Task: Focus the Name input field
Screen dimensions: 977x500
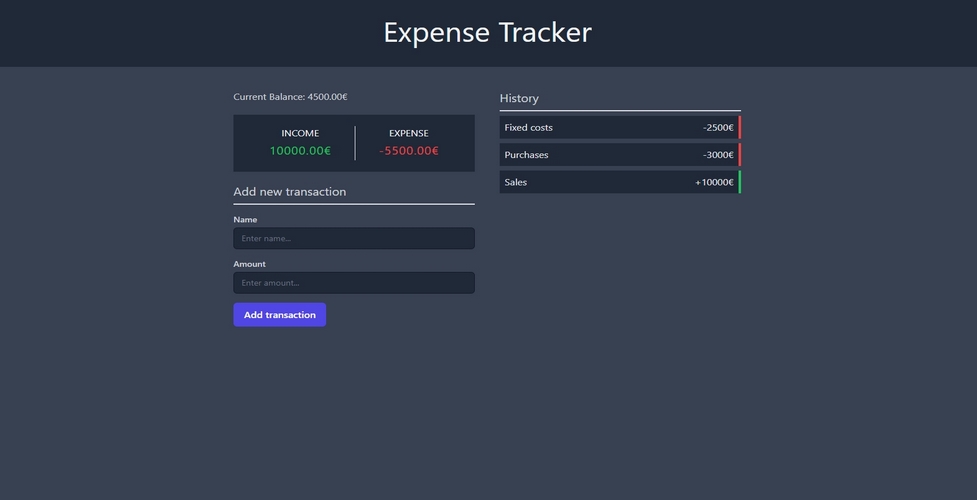Action: 354,238
